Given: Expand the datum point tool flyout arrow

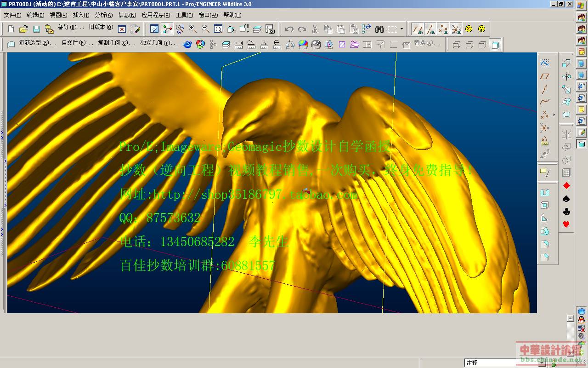Looking at the screenshot, I should 554,115.
